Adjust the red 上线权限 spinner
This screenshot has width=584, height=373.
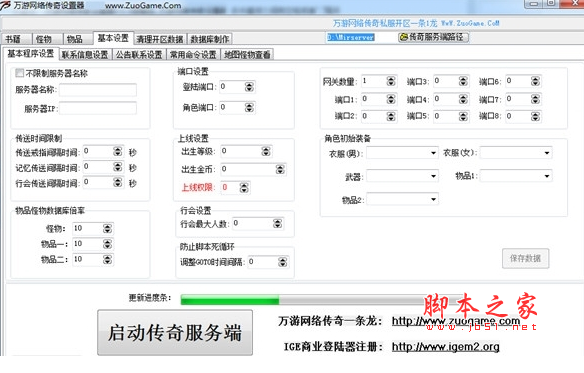[244, 187]
